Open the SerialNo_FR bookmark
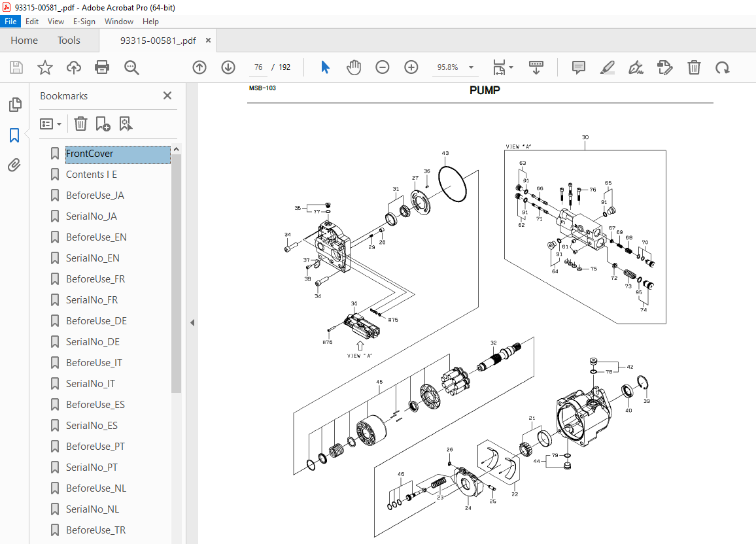Screen dimensions: 756x544 pos(92,300)
